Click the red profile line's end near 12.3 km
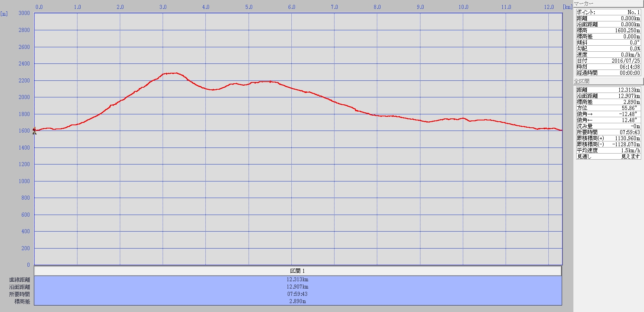 (561, 130)
